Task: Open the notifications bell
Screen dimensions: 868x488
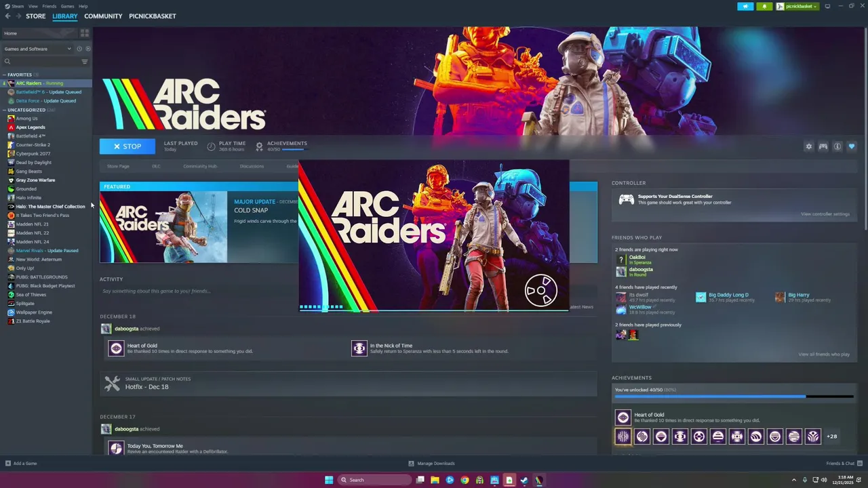Action: coord(765,6)
